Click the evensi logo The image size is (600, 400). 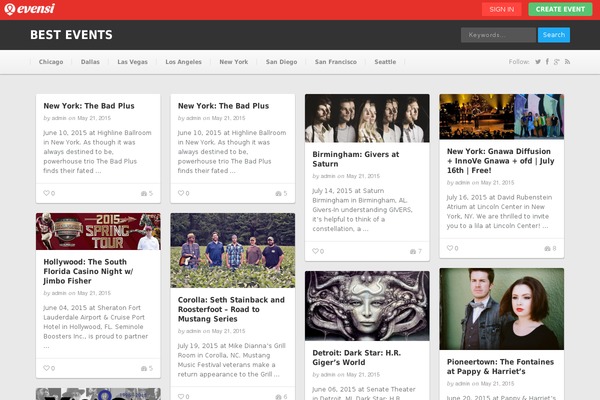[30, 9]
